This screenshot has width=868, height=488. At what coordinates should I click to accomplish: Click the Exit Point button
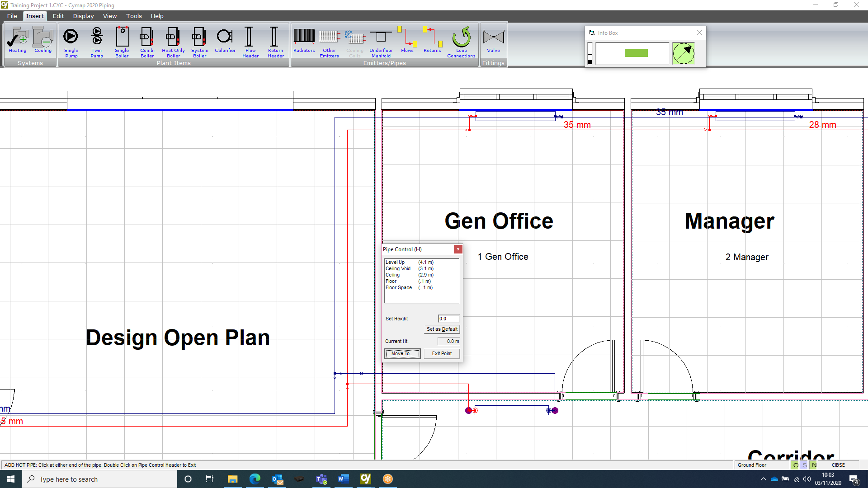point(442,353)
